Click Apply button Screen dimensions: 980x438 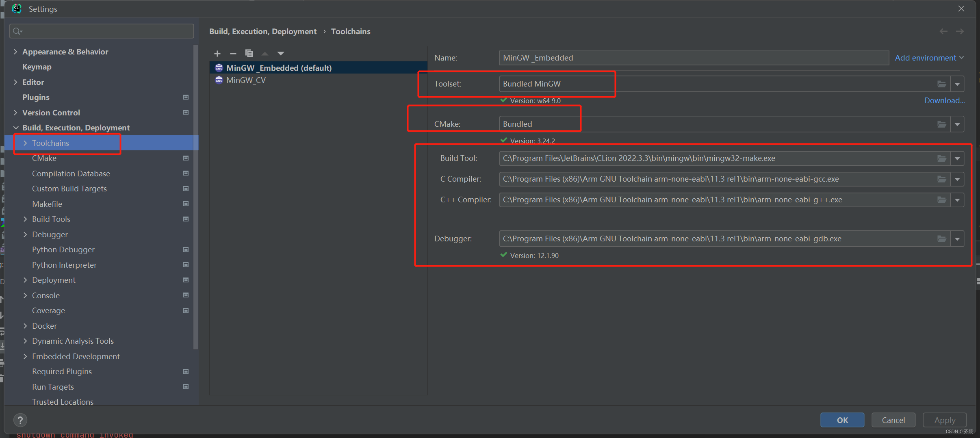(945, 420)
